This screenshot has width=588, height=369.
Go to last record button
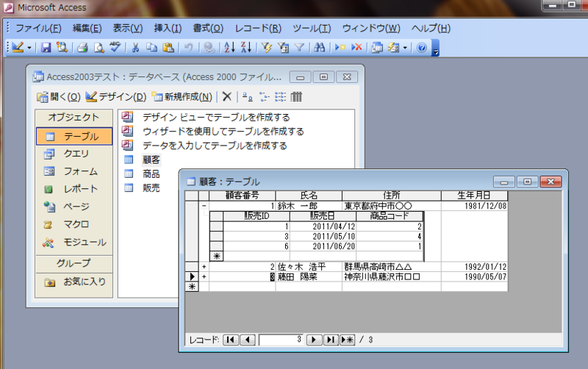coord(331,340)
